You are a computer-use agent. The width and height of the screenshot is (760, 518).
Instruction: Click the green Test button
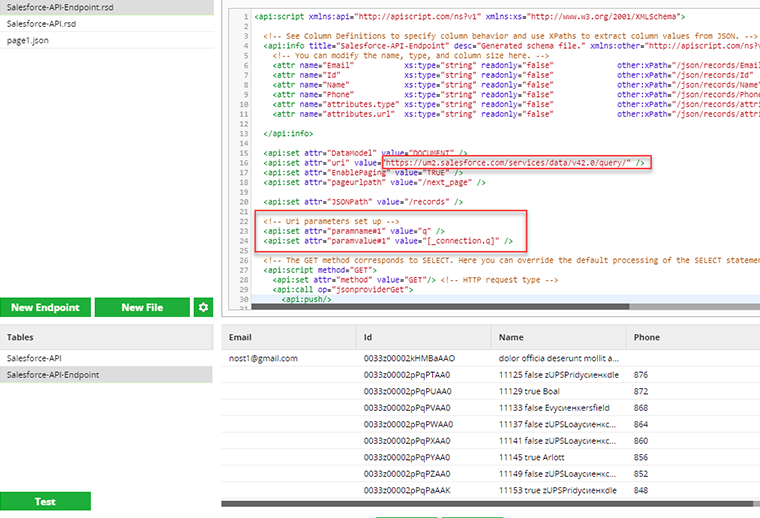(45, 501)
